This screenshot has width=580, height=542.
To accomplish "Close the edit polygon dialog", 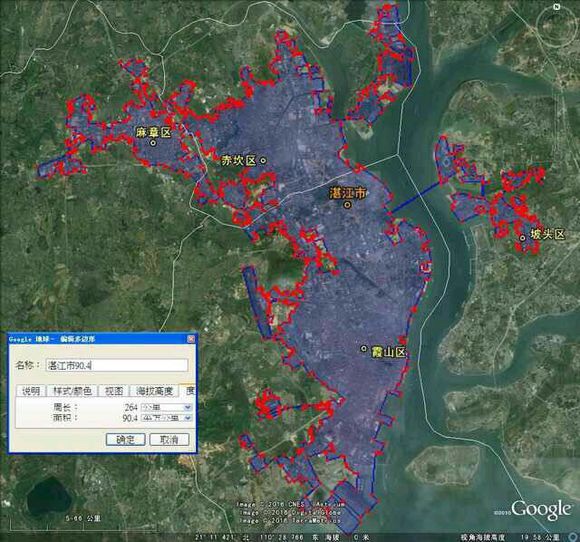I will pos(191,339).
